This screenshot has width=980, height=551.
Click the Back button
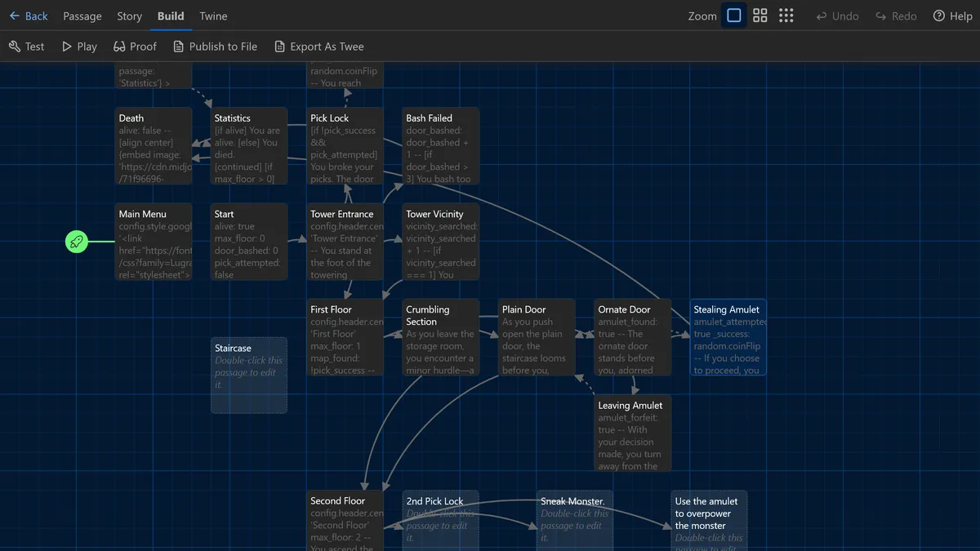pyautogui.click(x=29, y=16)
